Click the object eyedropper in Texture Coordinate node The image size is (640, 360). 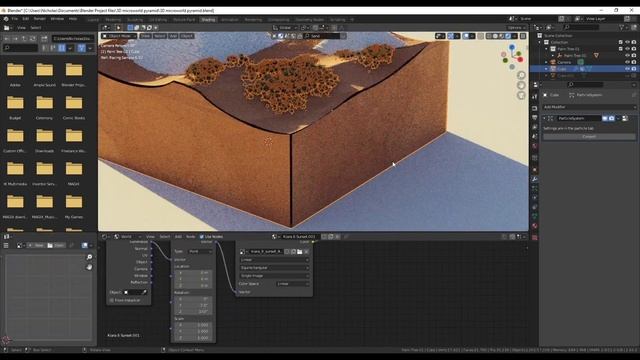(x=144, y=292)
